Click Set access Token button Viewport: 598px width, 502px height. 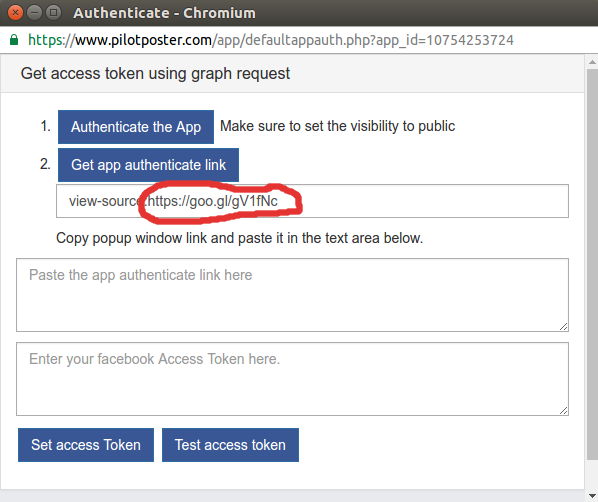(x=86, y=445)
